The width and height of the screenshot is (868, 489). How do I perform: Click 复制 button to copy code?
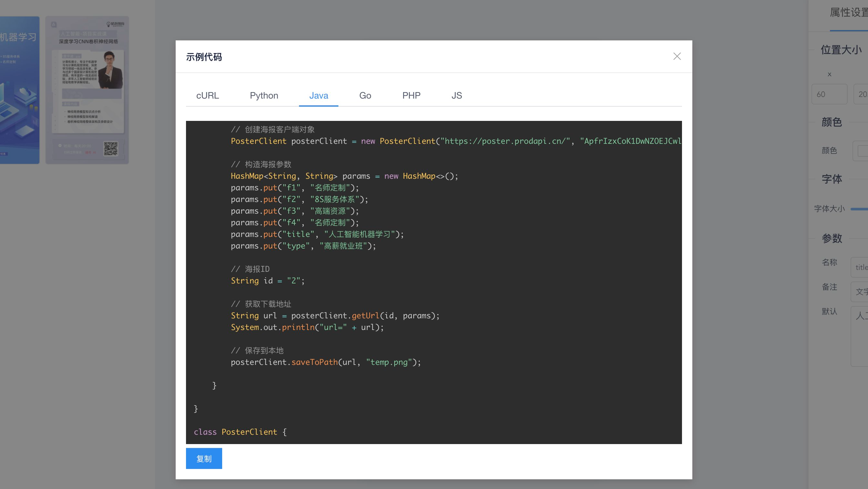[x=204, y=459]
